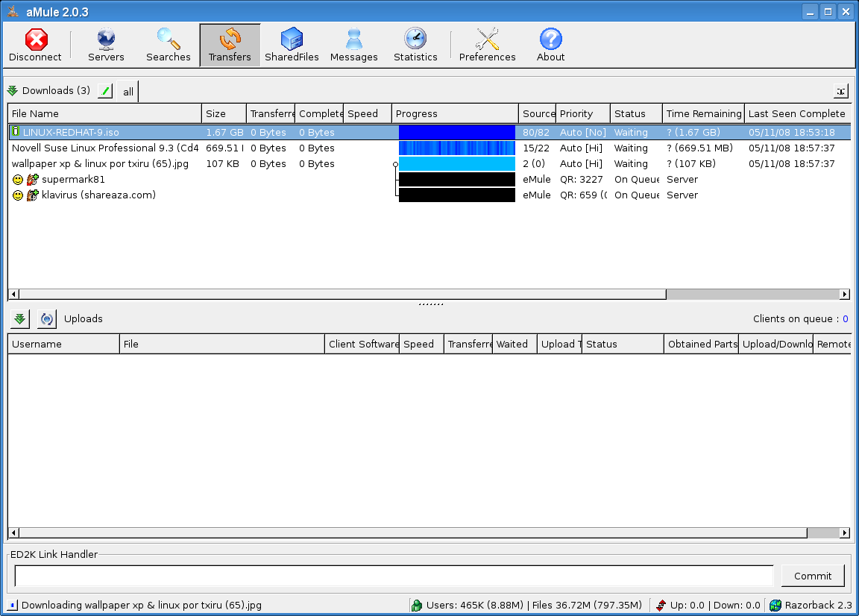Screen dimensions: 859x616
Task: Open the Messages window
Action: (x=353, y=45)
